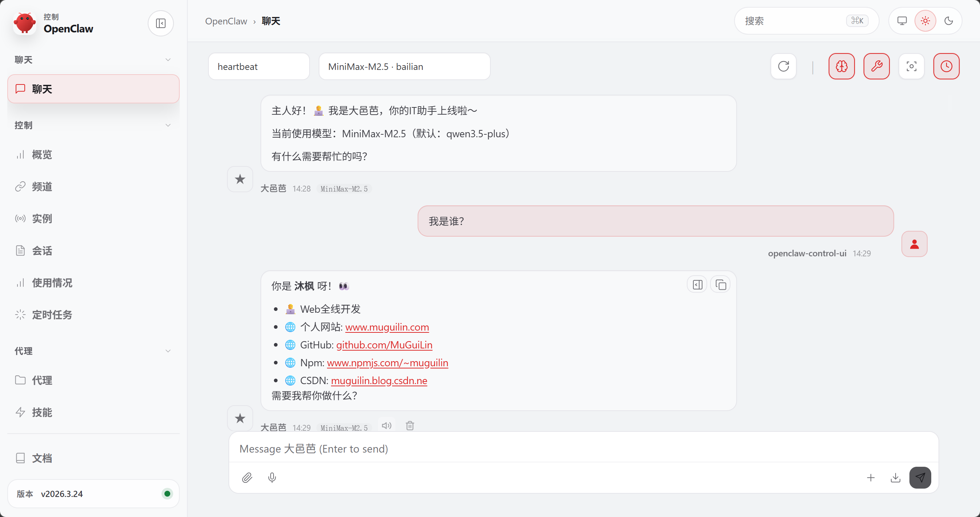980x517 pixels.
Task: Collapse the sidebar with panel icon
Action: pyautogui.click(x=160, y=23)
